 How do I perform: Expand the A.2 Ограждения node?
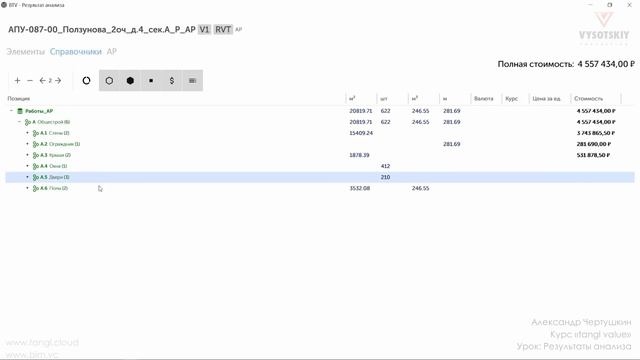pos(27,144)
